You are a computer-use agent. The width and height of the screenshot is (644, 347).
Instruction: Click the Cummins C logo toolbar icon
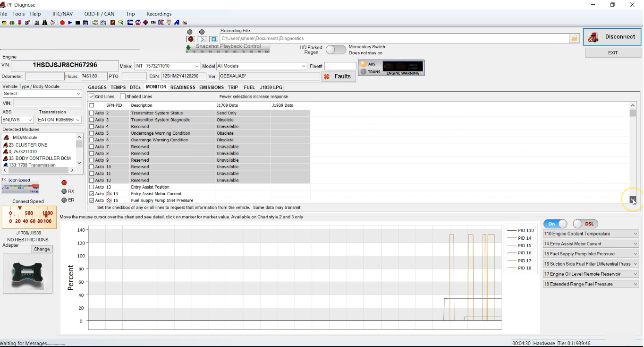(x=130, y=23)
